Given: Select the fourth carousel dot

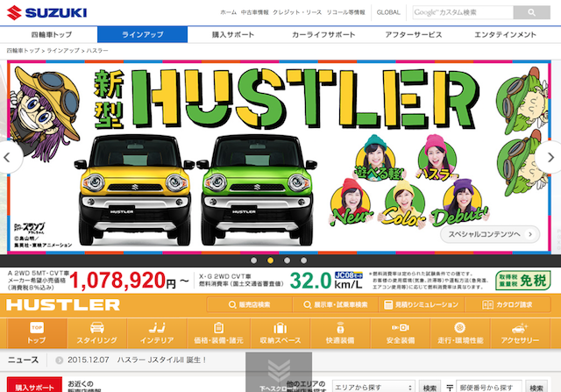Looking at the screenshot, I should click(x=303, y=260).
